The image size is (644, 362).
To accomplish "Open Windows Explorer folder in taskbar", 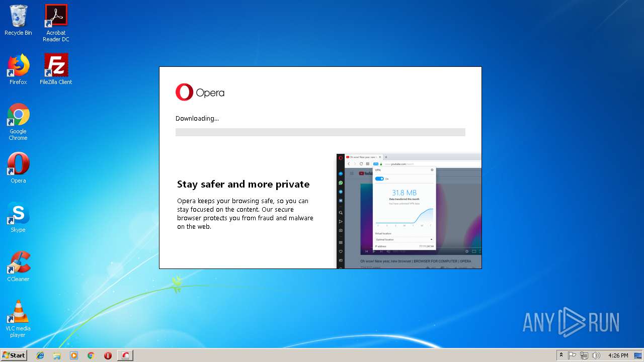I will tap(57, 355).
